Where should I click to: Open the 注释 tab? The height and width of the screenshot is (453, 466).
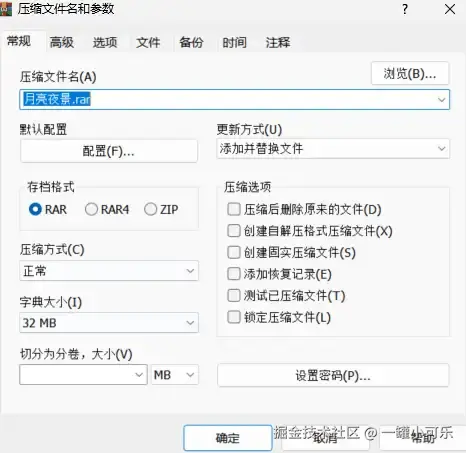(x=278, y=42)
